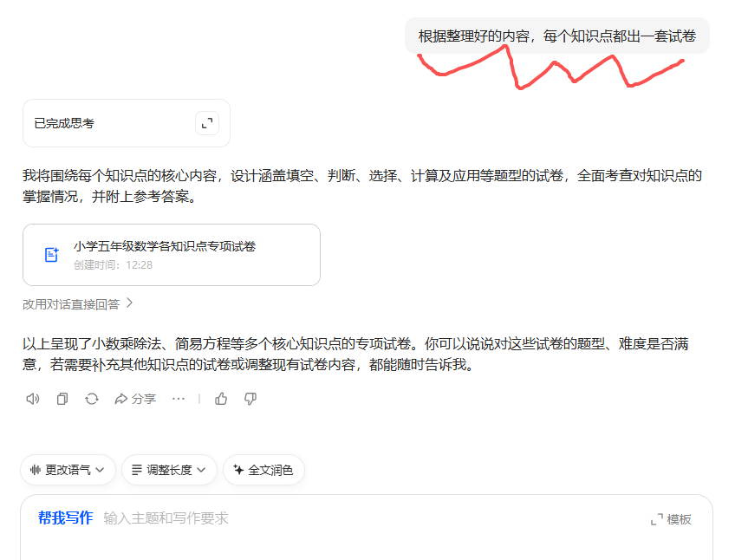Open the three-dot more options menu
This screenshot has height=560, width=748.
coord(179,399)
